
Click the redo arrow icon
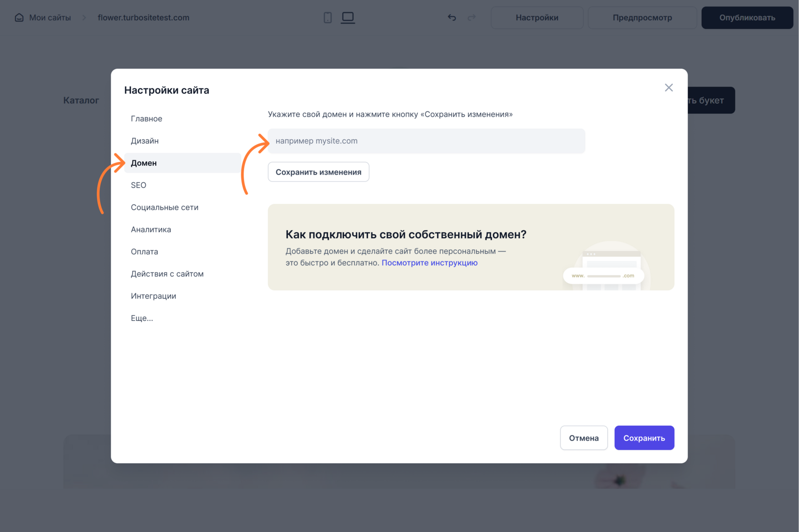[471, 17]
